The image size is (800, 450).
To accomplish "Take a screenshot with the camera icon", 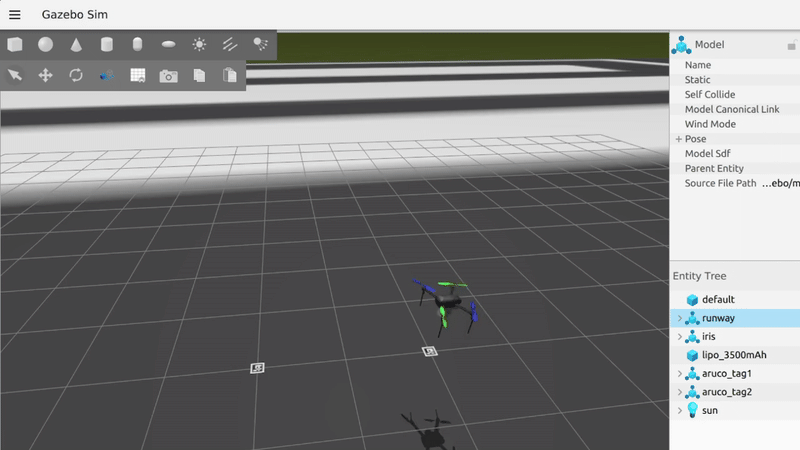I will point(168,75).
